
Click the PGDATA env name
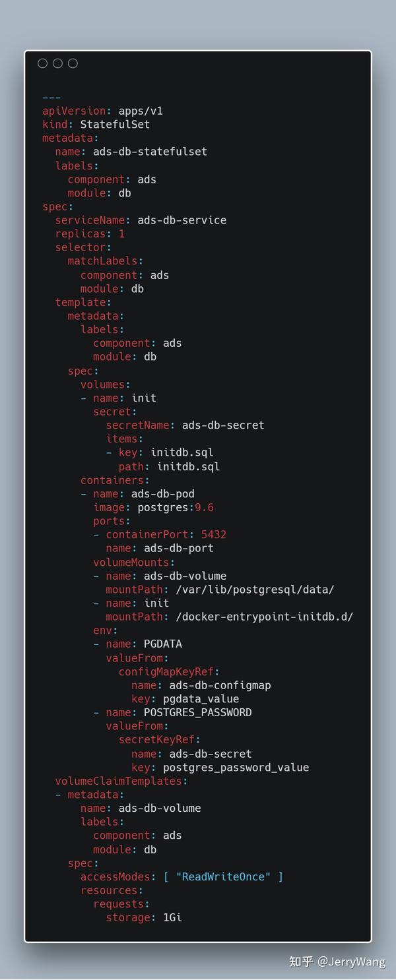[x=162, y=644]
